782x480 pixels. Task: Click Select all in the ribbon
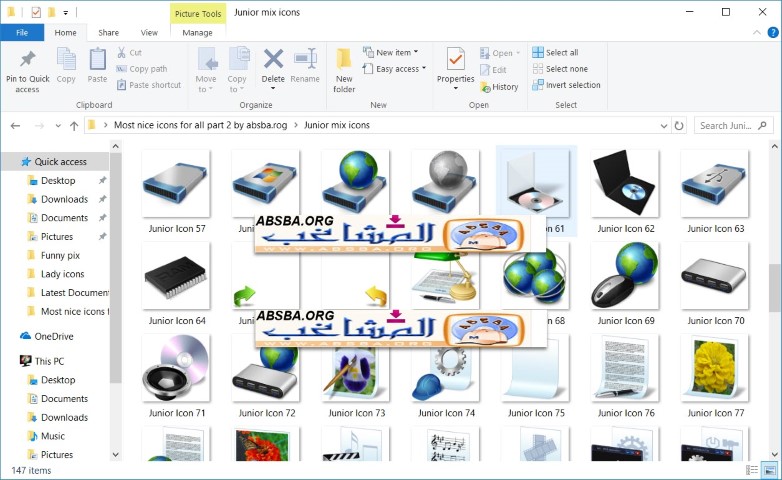555,52
